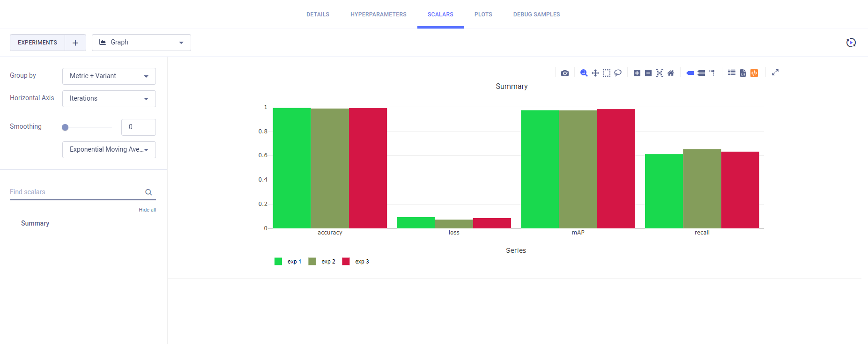Image resolution: width=868 pixels, height=344 pixels.
Task: Click the EXPERIMENTS button
Action: [x=37, y=43]
